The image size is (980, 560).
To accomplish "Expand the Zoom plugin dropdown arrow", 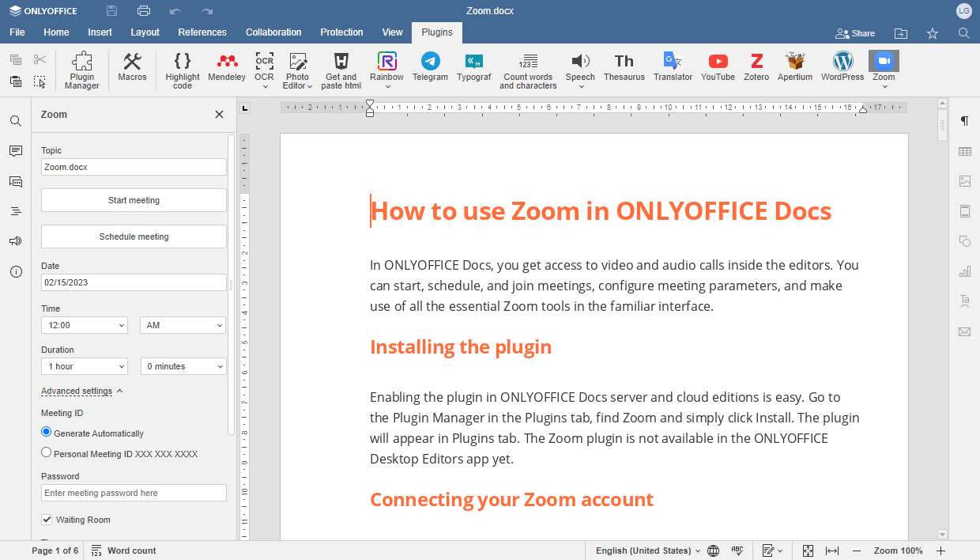I will click(x=884, y=86).
